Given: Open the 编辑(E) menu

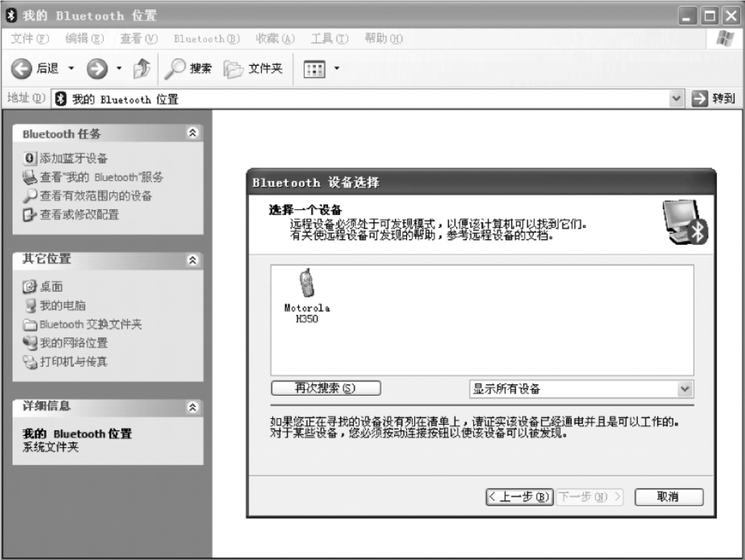Looking at the screenshot, I should [x=84, y=38].
